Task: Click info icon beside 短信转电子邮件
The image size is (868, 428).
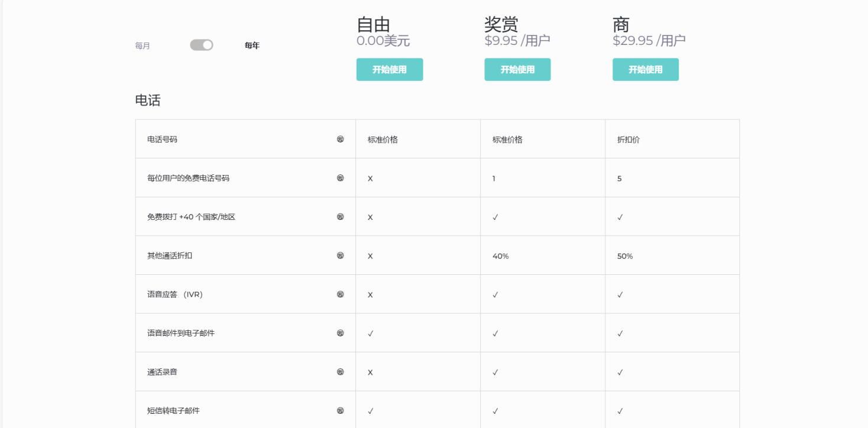Action: pos(341,410)
